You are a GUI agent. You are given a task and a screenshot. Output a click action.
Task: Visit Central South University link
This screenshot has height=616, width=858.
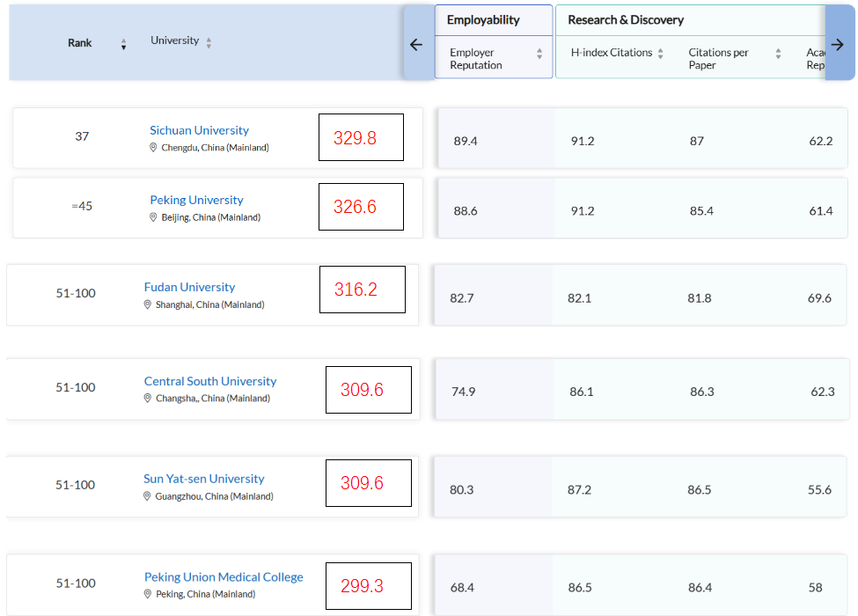pos(210,381)
